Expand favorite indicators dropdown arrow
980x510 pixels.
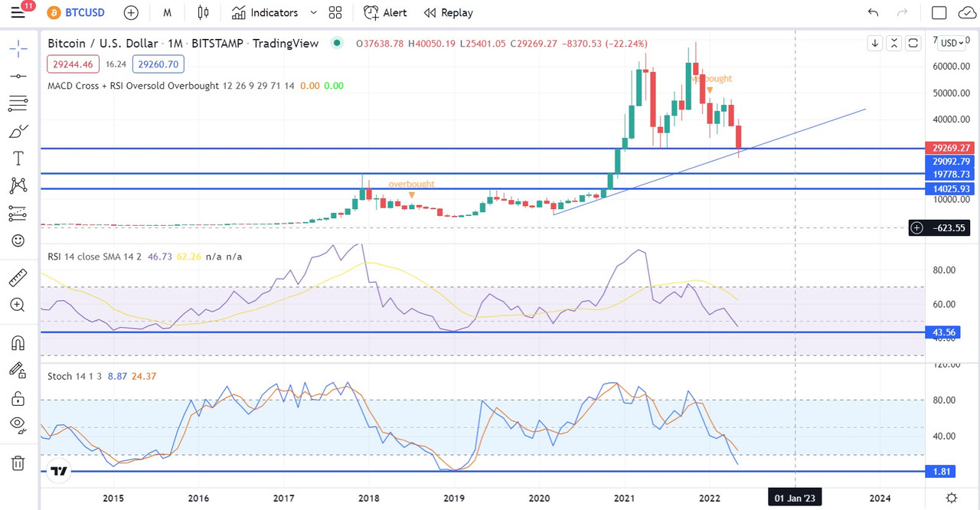(313, 12)
